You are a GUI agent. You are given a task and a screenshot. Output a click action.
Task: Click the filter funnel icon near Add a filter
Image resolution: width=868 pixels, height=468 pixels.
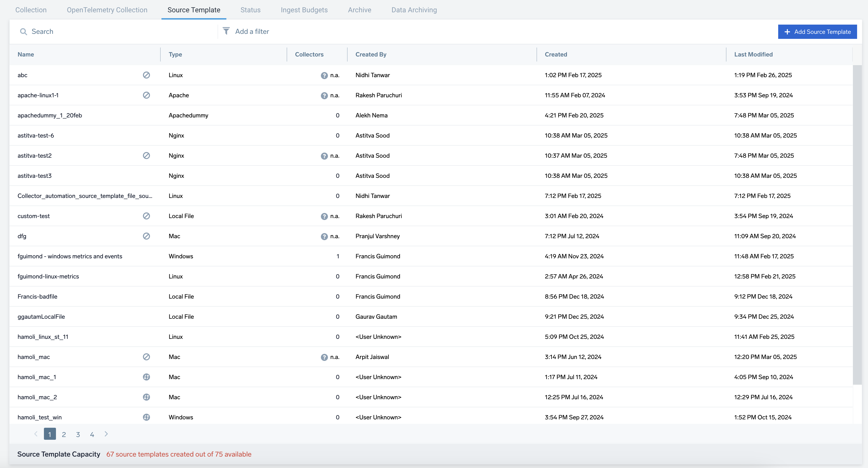(x=226, y=31)
